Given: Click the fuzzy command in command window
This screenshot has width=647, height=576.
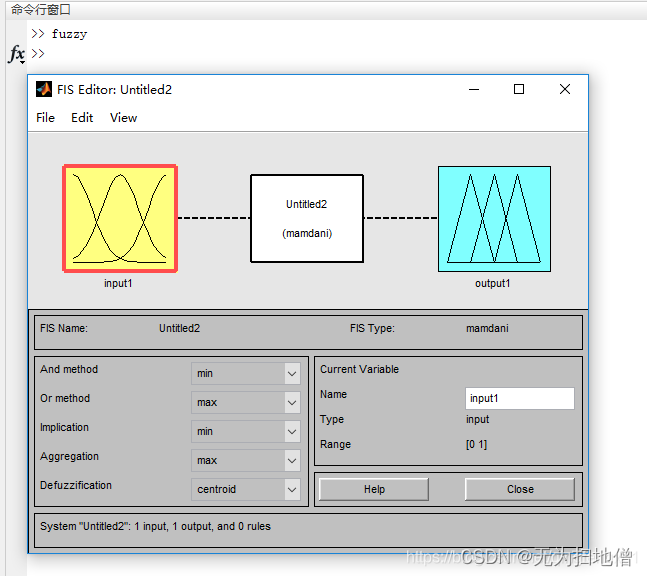Looking at the screenshot, I should tap(69, 34).
